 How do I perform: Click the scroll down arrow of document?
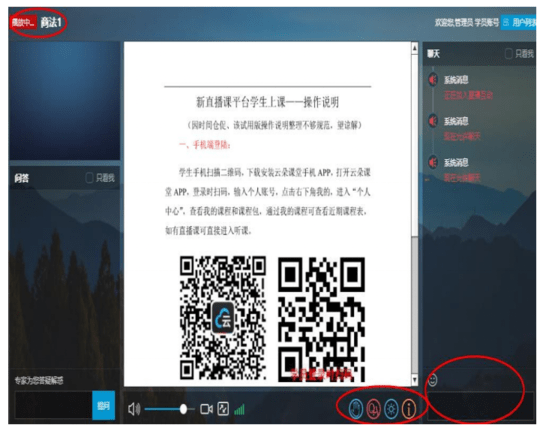point(415,380)
